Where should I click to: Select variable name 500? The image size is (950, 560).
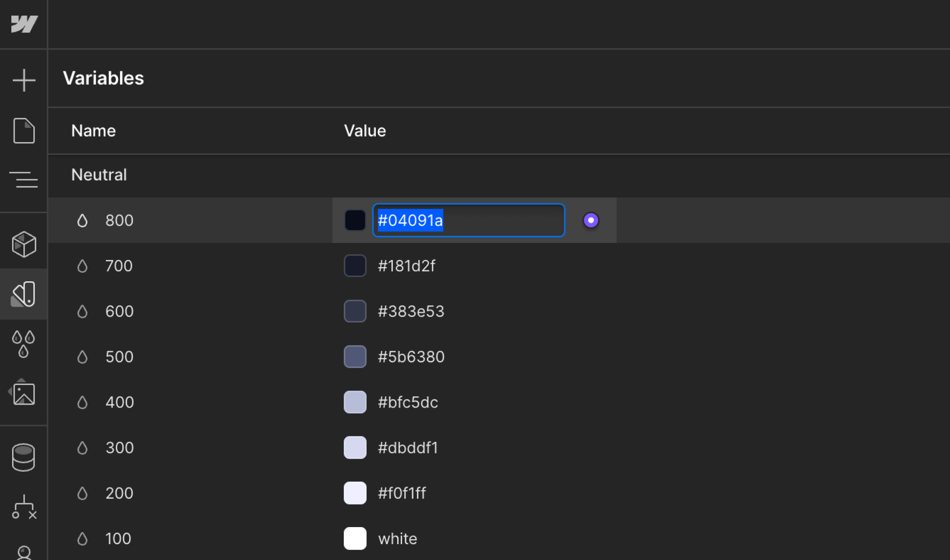tap(119, 356)
